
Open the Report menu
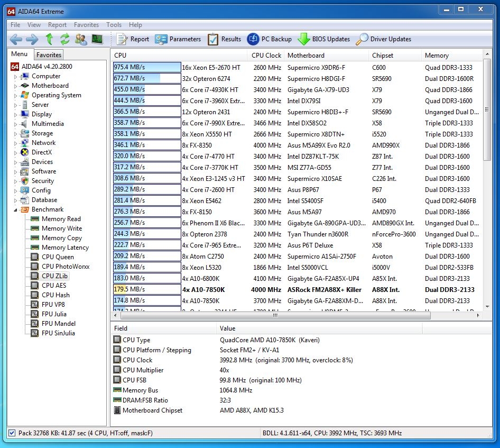pos(57,24)
